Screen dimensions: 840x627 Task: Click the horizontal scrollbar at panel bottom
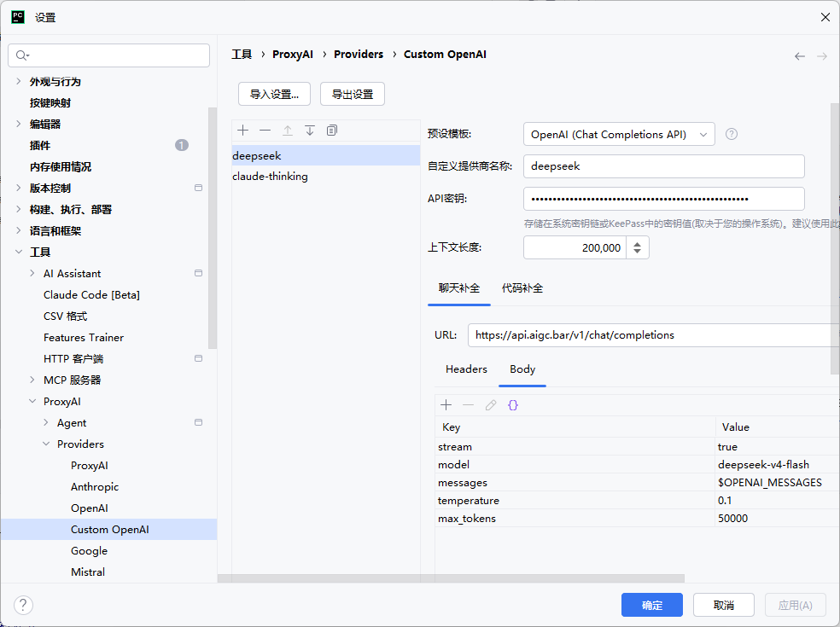click(451, 578)
